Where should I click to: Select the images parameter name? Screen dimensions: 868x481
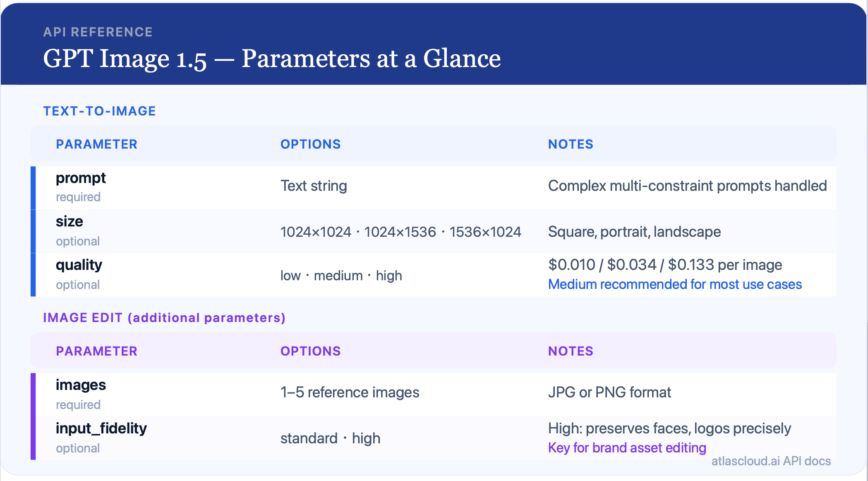coord(81,385)
